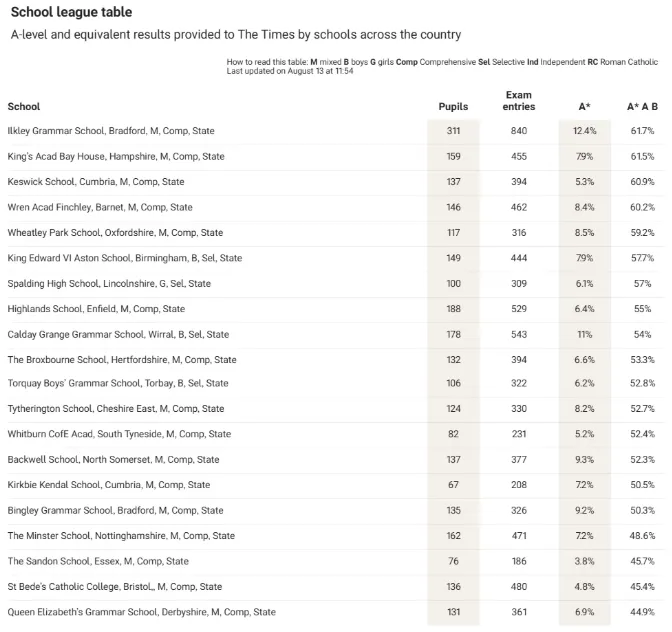Click Torquay Boys' Grammar School entry
The width and height of the screenshot is (672, 632).
coord(117,383)
